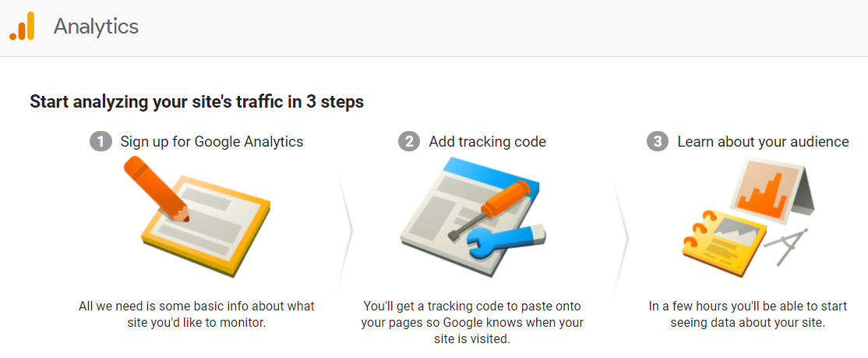The height and width of the screenshot is (358, 868).
Task: Click the step 1 number circle
Action: tap(101, 141)
